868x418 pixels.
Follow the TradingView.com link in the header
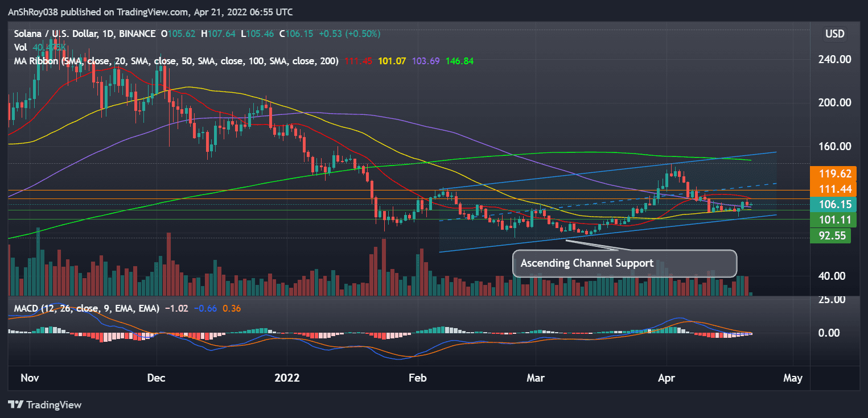pos(151,11)
